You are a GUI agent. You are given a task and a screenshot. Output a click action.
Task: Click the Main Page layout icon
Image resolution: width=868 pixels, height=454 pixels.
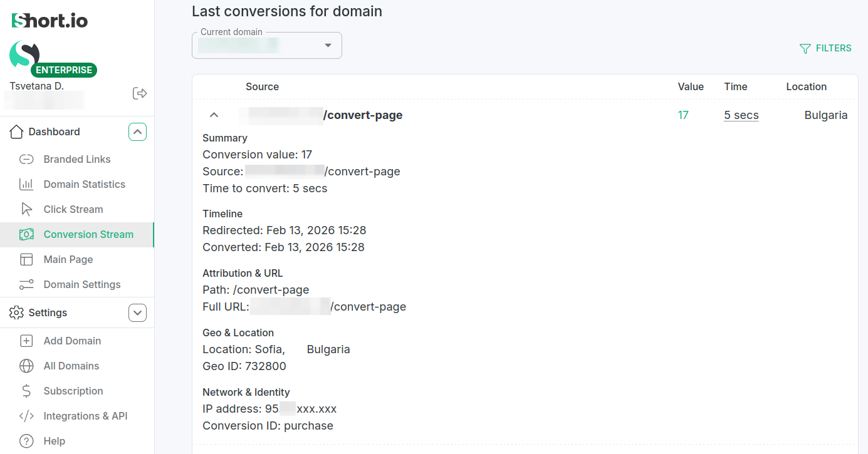click(26, 259)
